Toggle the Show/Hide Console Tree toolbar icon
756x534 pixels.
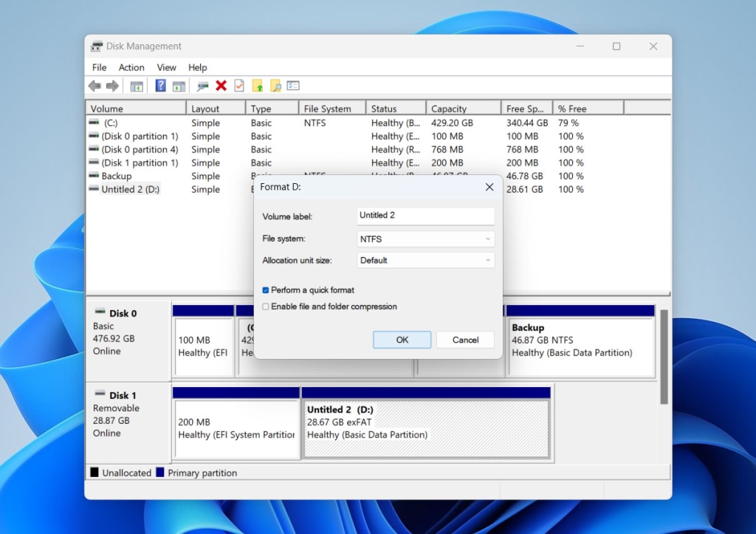136,85
